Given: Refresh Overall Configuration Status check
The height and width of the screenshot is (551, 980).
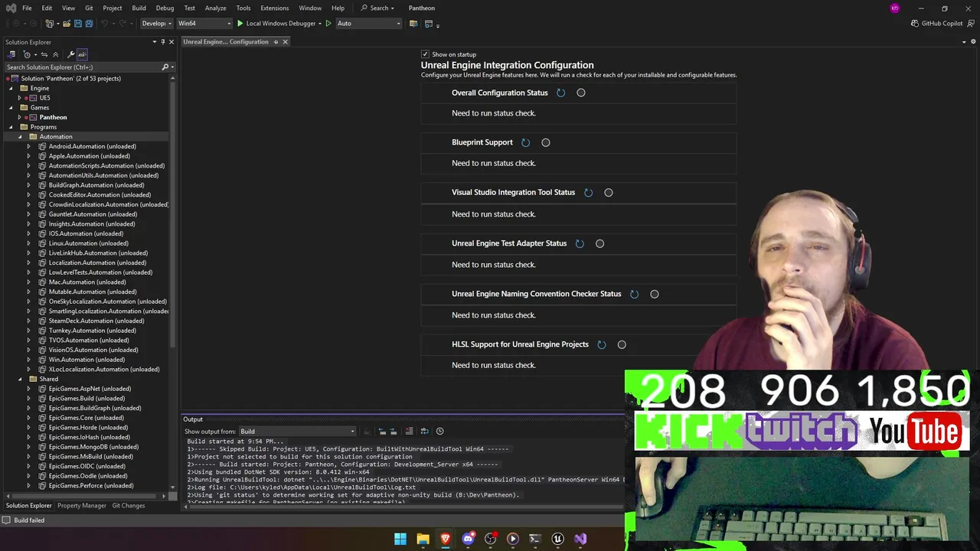Looking at the screenshot, I should (x=560, y=93).
